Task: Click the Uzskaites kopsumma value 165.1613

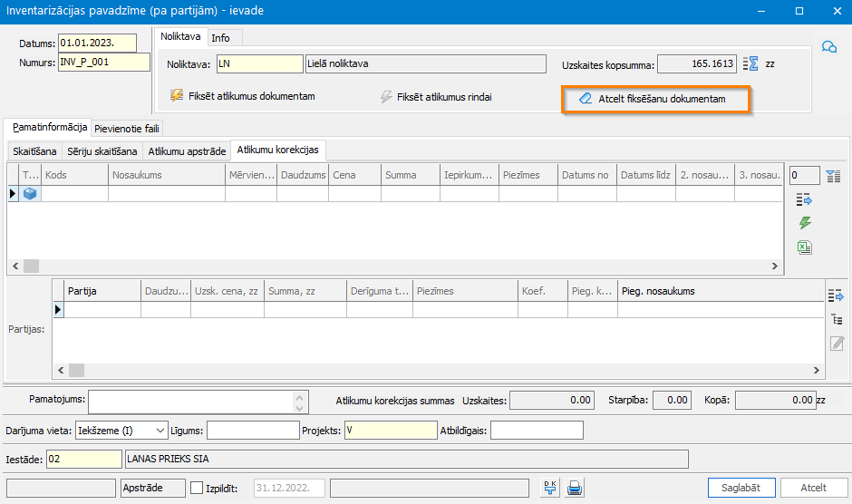Action: 697,64
